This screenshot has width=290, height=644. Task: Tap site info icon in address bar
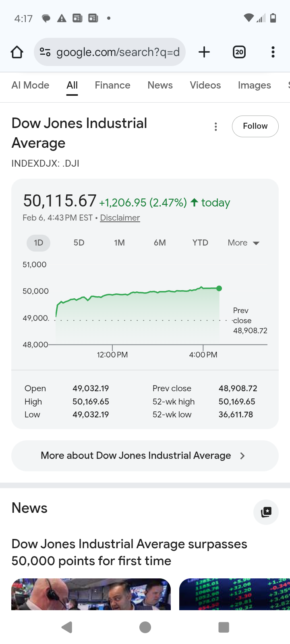(45, 52)
